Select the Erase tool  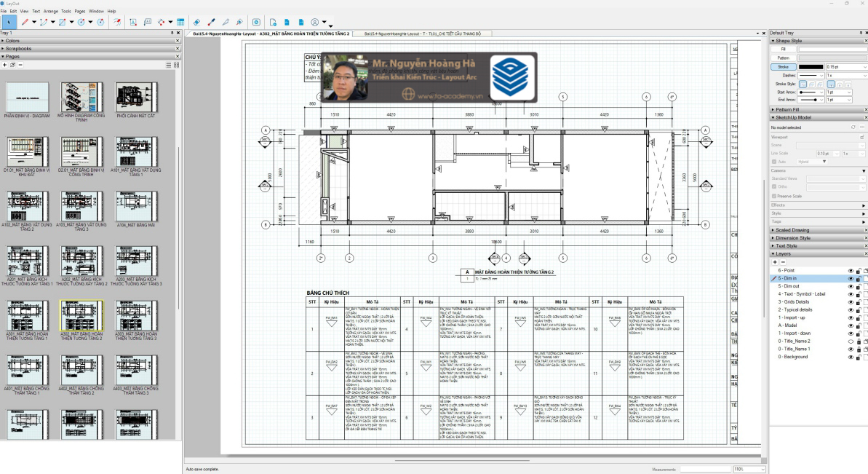click(x=196, y=22)
